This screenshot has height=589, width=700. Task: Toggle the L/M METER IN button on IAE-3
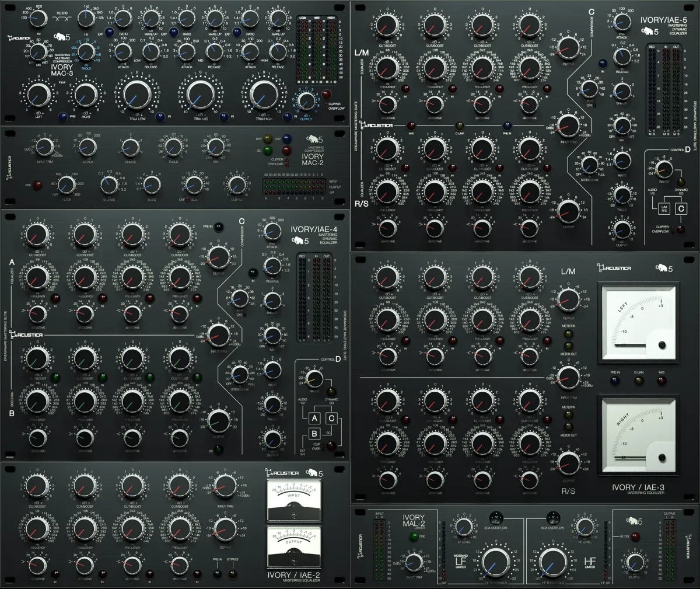click(569, 334)
